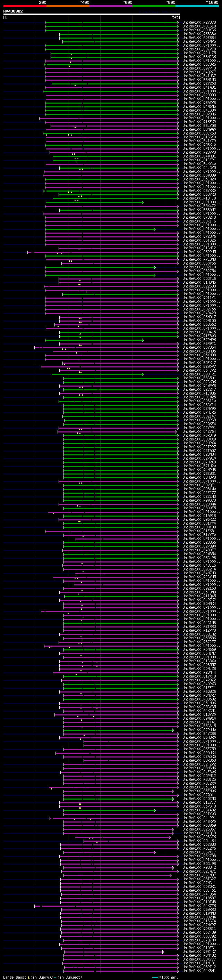This screenshot has width=222, height=980.
Task: Open hit UniRef100_A9UYG6
Action: pyautogui.click(x=199, y=30)
